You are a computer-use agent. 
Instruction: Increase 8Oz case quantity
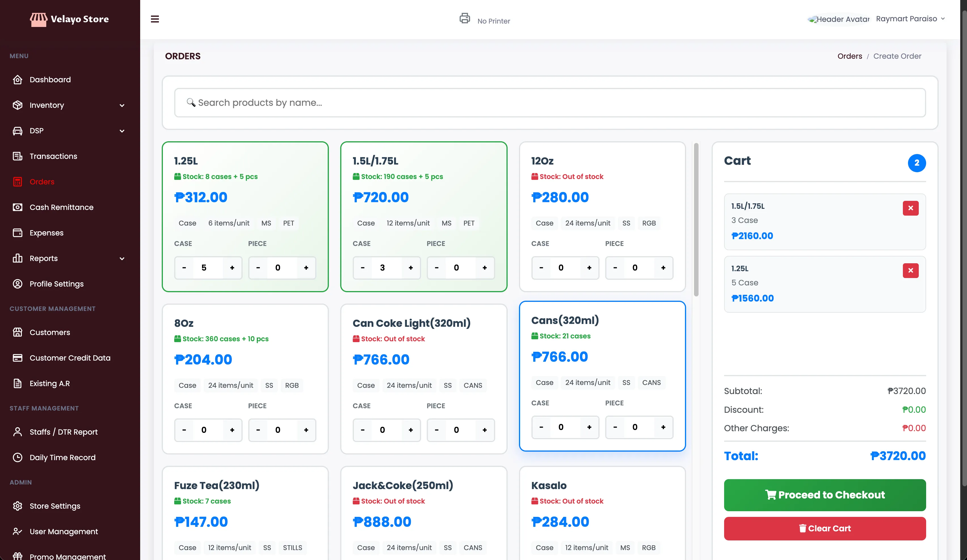(x=232, y=430)
